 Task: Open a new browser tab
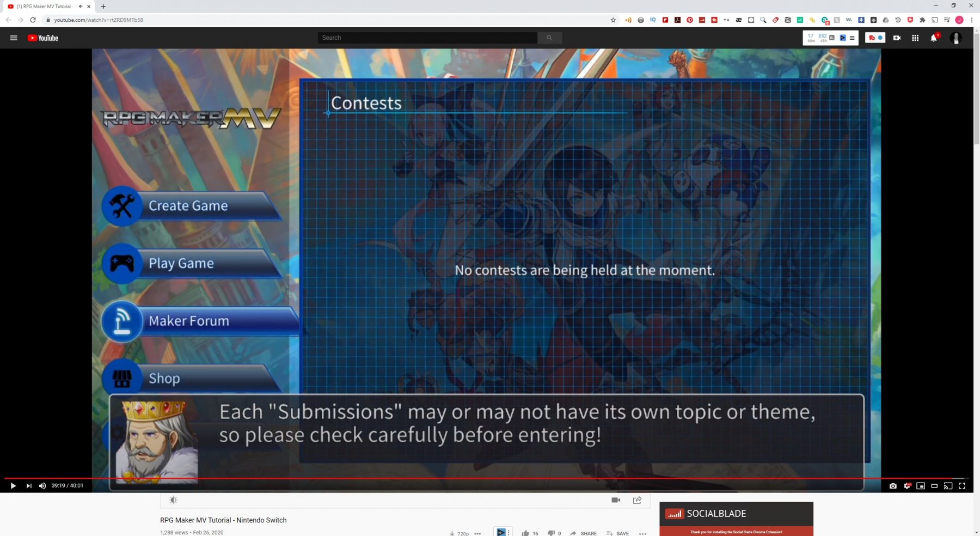103,7
